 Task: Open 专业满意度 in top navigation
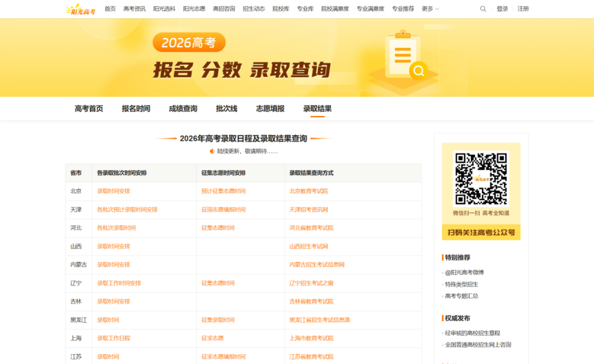(x=370, y=9)
